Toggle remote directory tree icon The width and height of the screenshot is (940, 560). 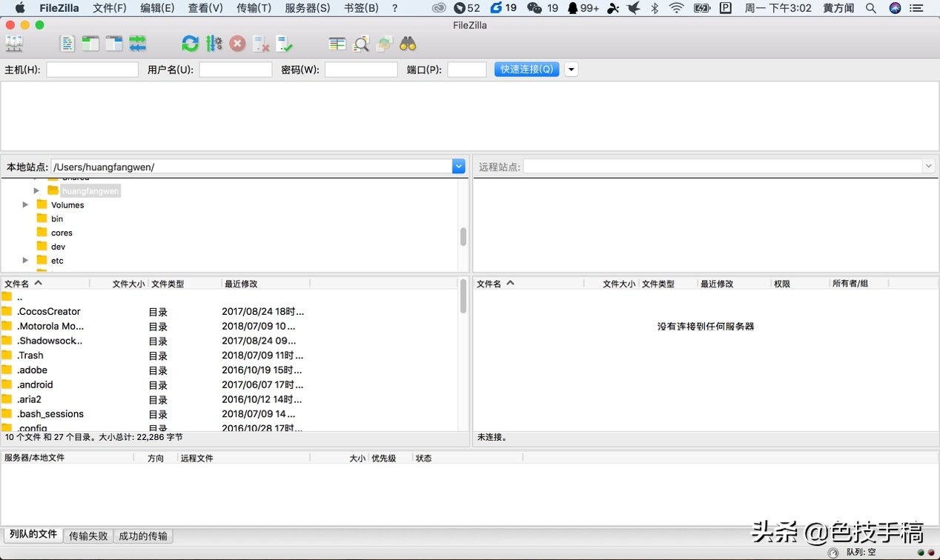click(114, 44)
